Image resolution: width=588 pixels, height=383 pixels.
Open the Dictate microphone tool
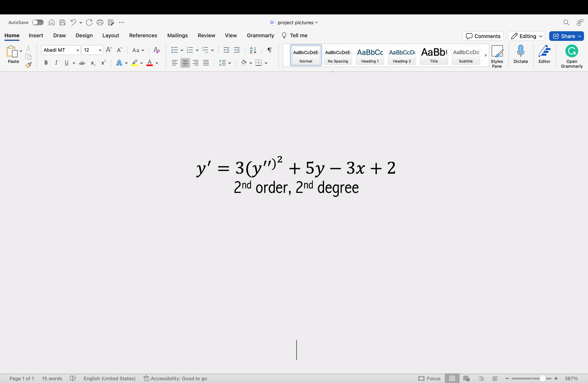[x=520, y=54]
